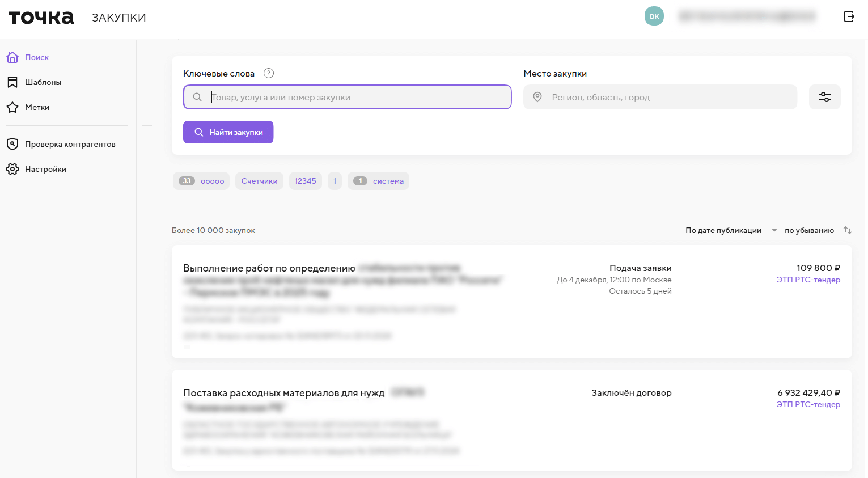Viewport: 868px width, 478px height.
Task: Open the Поиск sidebar section
Action: (x=37, y=57)
